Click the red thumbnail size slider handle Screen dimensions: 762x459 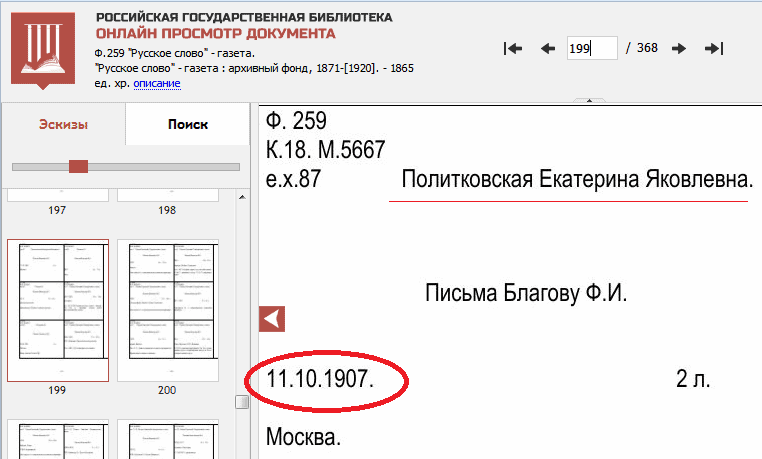pos(78,166)
